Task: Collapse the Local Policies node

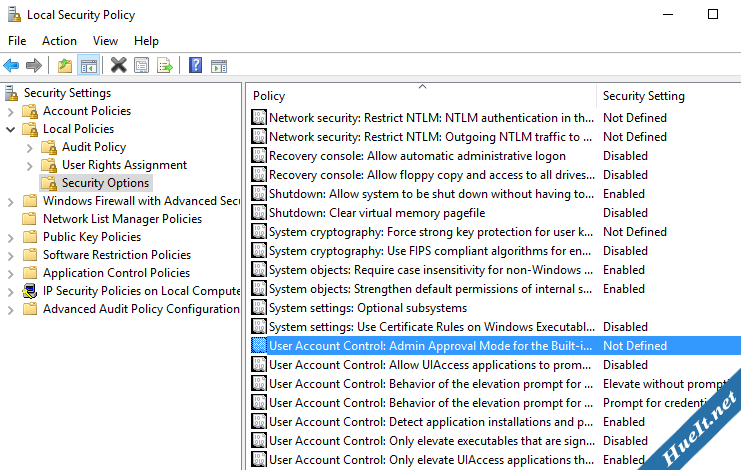Action: click(x=11, y=129)
